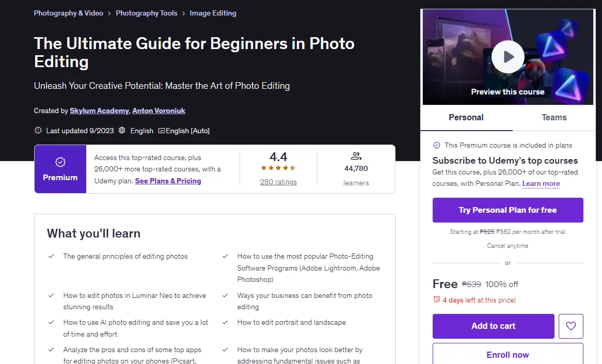Click checkmark beside portrait and landscape item
The height and width of the screenshot is (364, 602).
225,322
